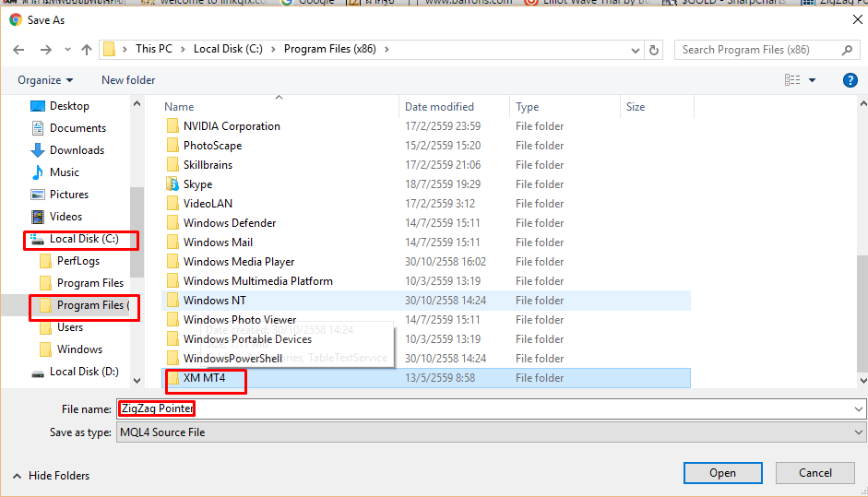The width and height of the screenshot is (868, 497).
Task: Select the Windows Portable Devices folder
Action: pos(247,339)
